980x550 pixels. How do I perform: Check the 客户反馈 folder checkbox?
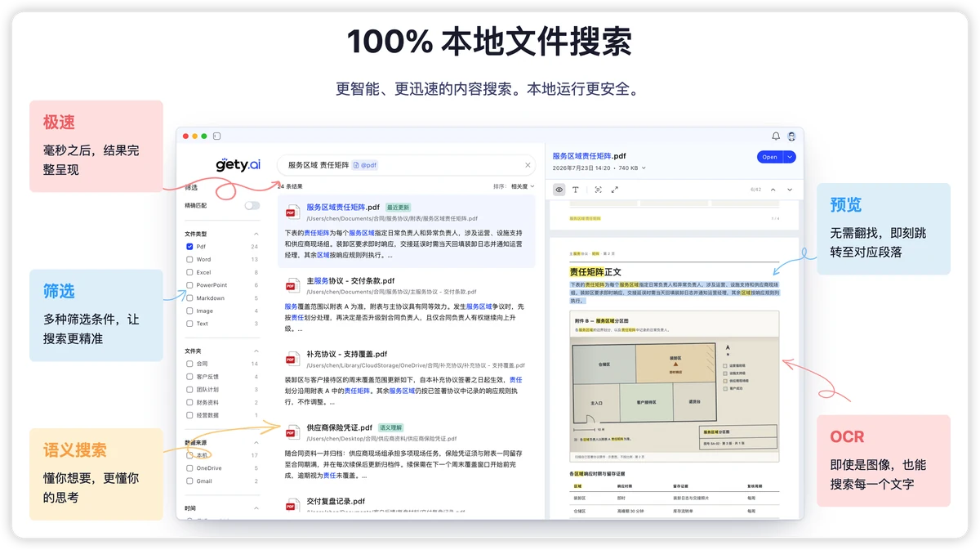[189, 377]
